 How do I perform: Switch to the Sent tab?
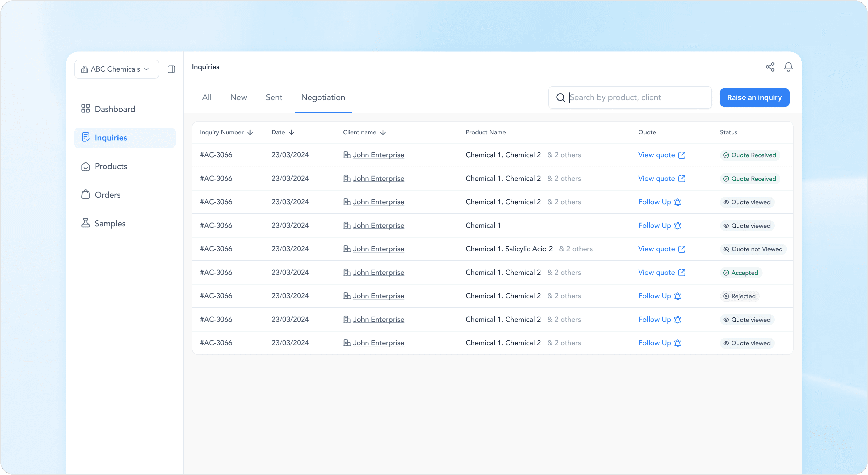click(274, 97)
